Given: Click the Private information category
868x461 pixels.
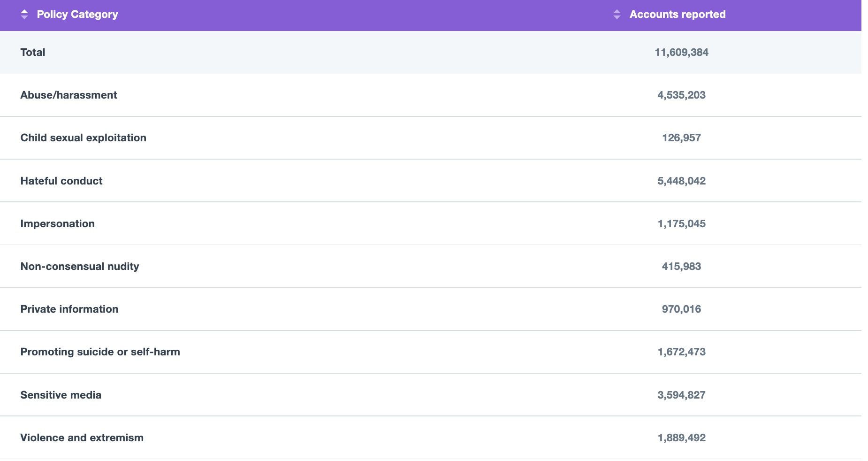Looking at the screenshot, I should point(69,309).
